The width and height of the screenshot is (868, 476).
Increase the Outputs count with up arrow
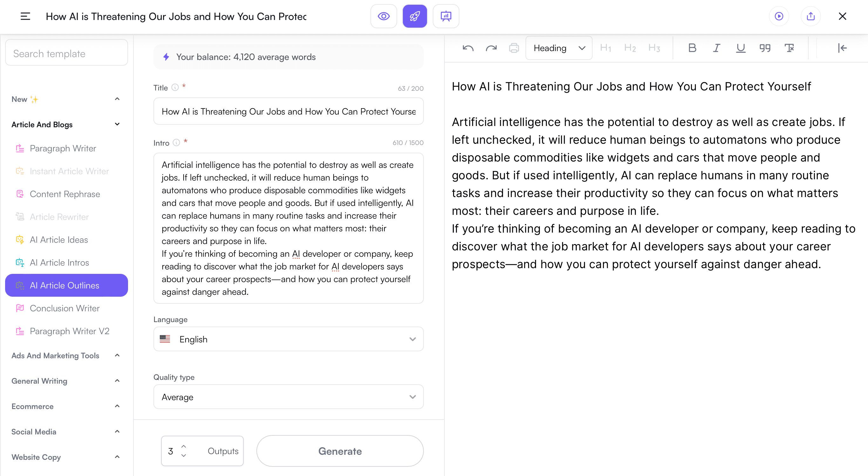tap(184, 446)
